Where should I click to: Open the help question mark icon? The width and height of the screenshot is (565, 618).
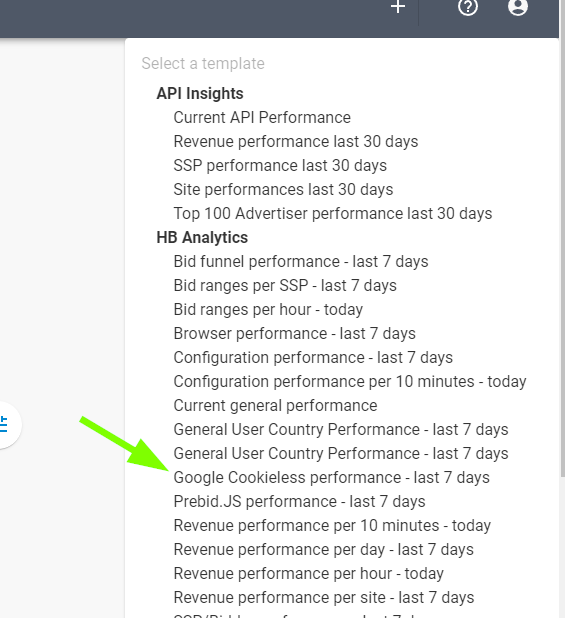pyautogui.click(x=468, y=7)
